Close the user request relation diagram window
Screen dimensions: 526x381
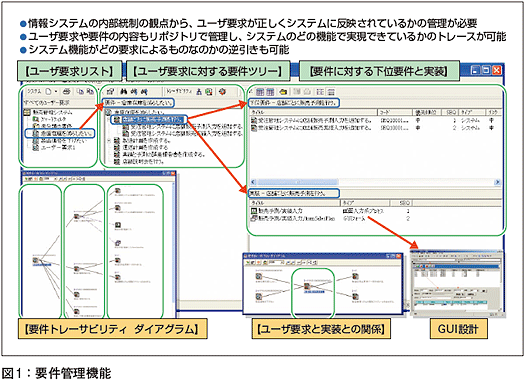pos(398,256)
